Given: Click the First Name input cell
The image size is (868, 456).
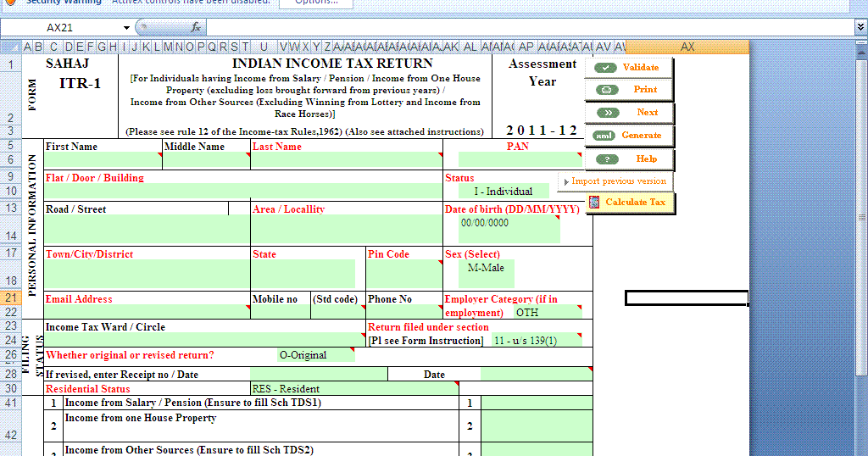Looking at the screenshot, I should 103,160.
